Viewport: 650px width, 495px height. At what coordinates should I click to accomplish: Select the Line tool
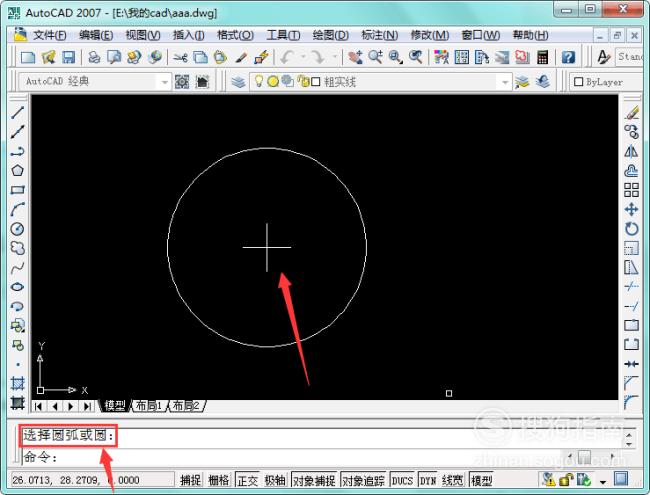(17, 112)
